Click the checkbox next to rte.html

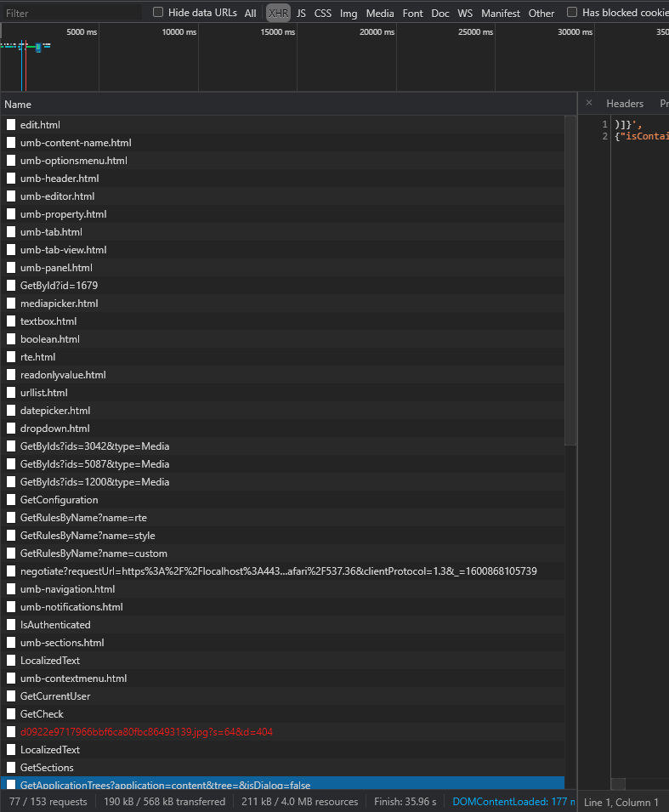pos(11,356)
